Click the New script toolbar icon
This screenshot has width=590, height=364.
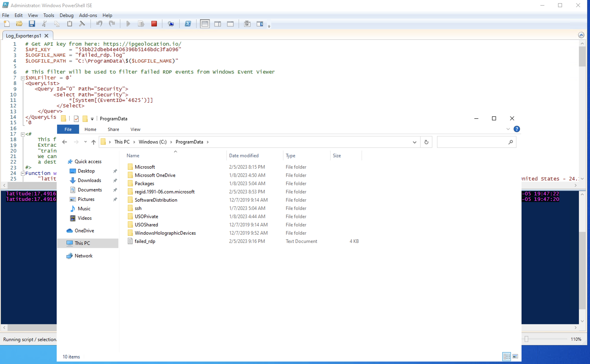pyautogui.click(x=7, y=24)
